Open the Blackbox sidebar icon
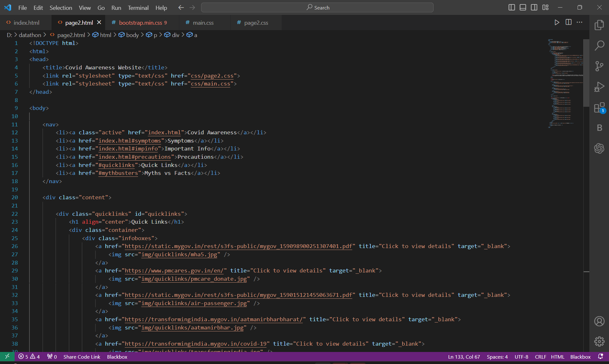The height and width of the screenshot is (364, 609). point(599,128)
